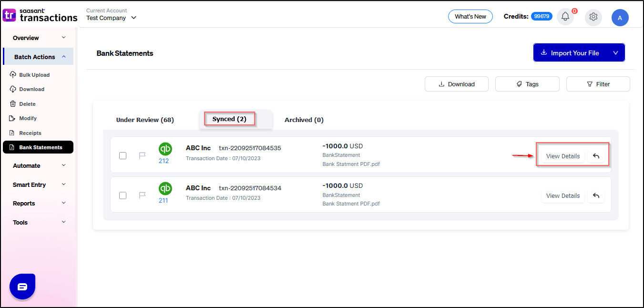Open the user avatar profile menu
Screen dimensions: 644x308
click(x=620, y=18)
